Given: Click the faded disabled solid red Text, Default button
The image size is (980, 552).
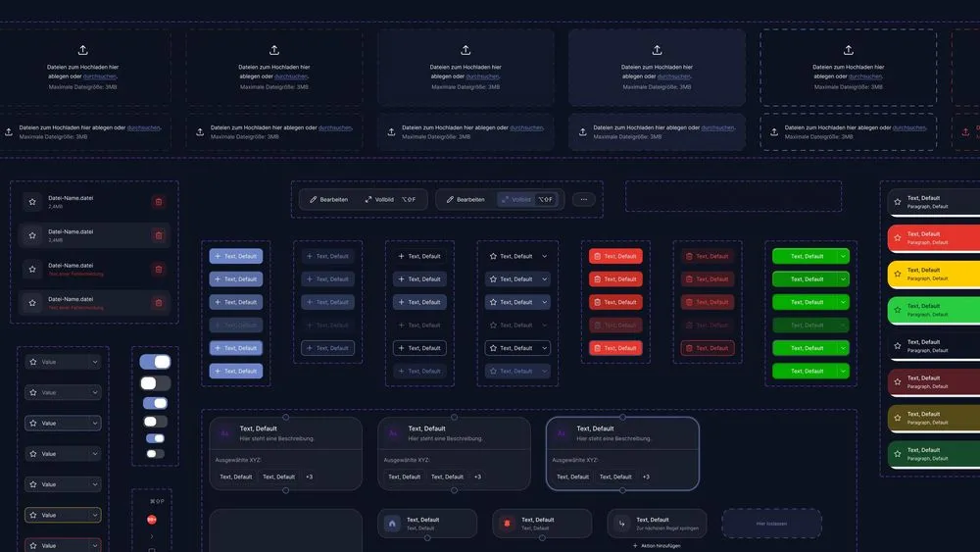Looking at the screenshot, I should 615,326.
